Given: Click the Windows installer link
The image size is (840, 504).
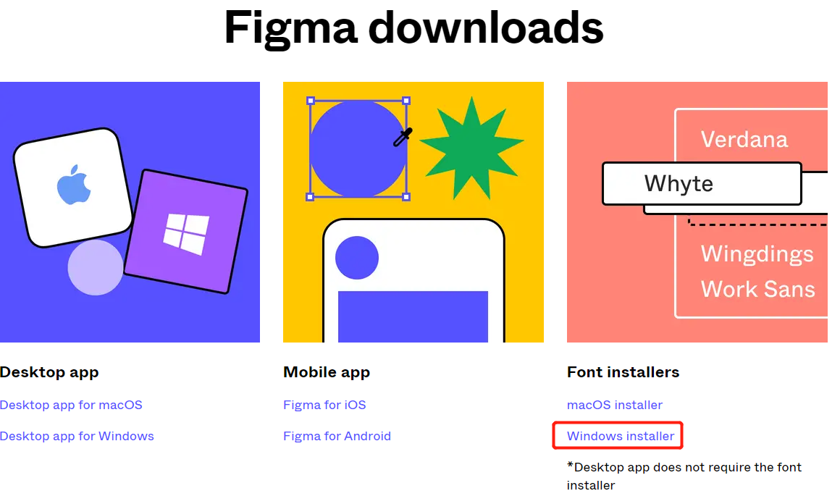Looking at the screenshot, I should pos(621,436).
